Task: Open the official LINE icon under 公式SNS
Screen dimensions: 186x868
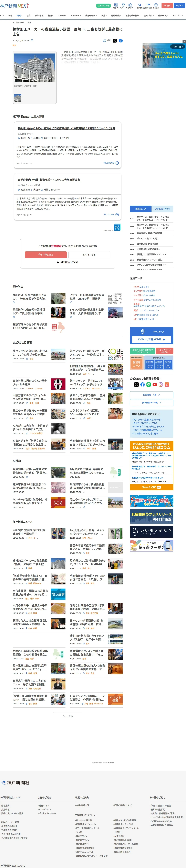Action: coord(148,385)
